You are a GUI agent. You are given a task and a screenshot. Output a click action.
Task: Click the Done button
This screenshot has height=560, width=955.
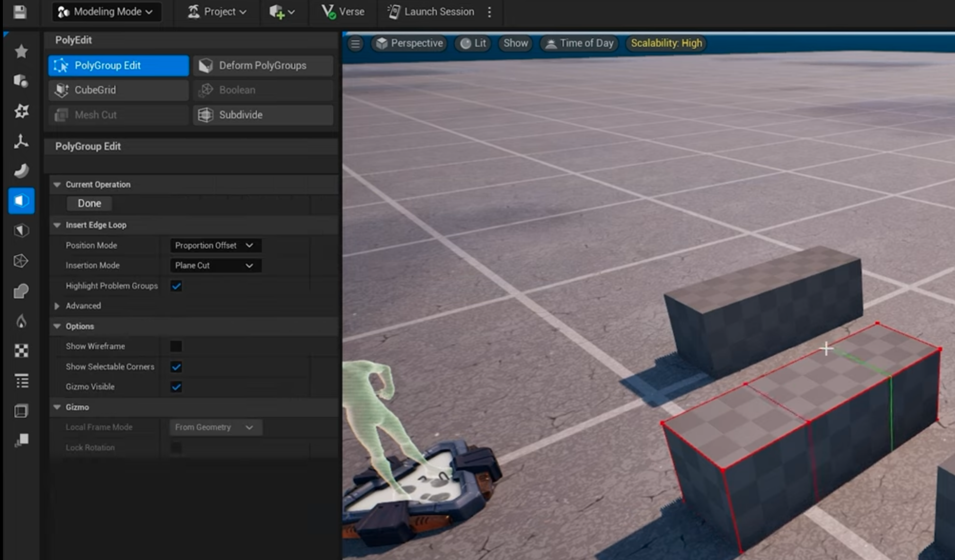pos(89,203)
